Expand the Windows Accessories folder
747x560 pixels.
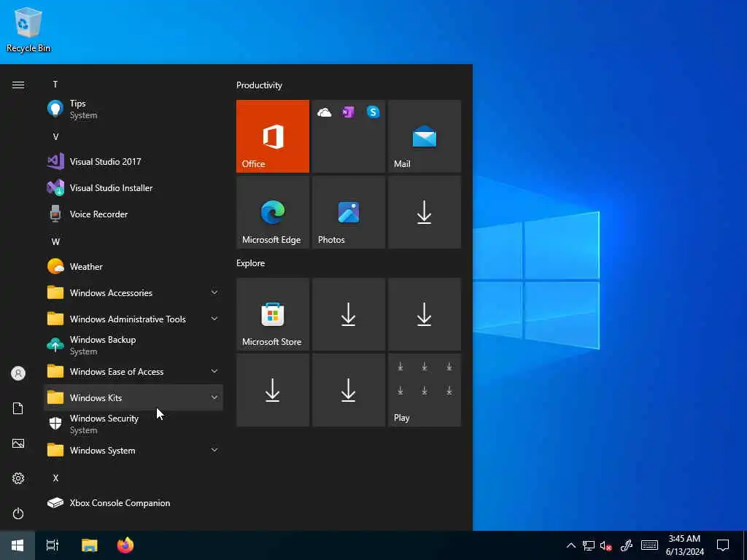133,293
